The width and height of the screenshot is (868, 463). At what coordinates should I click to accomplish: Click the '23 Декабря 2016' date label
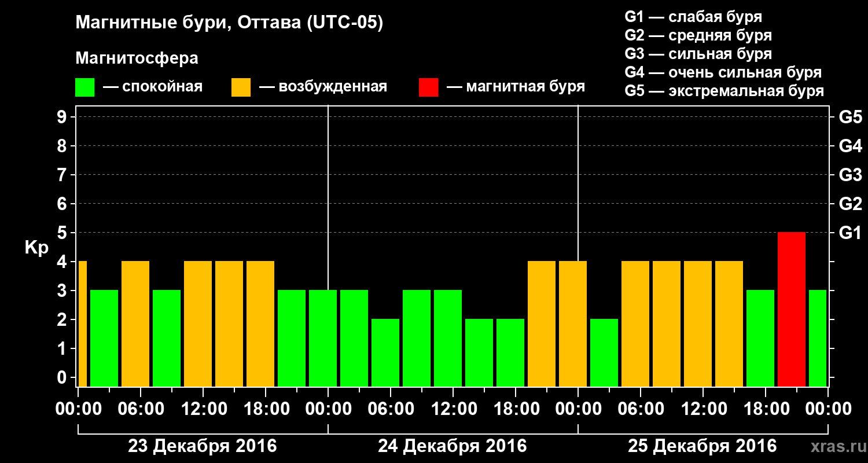(x=203, y=446)
